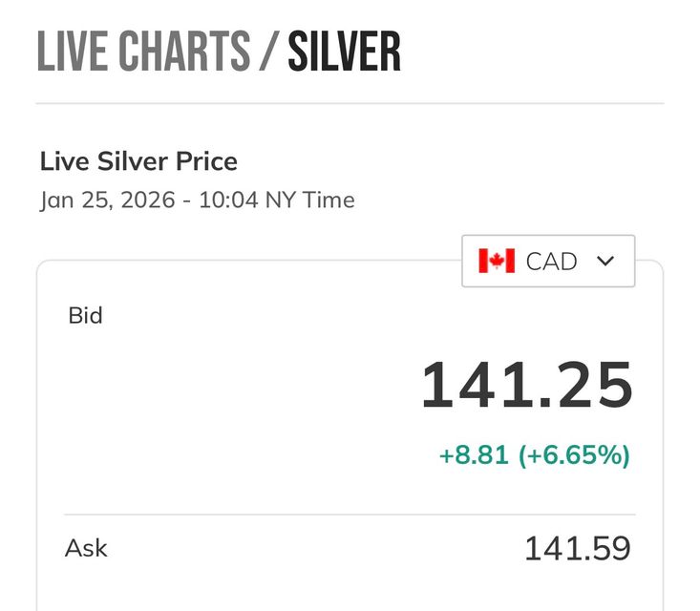Click the 10:04 NY Time text

tap(277, 200)
